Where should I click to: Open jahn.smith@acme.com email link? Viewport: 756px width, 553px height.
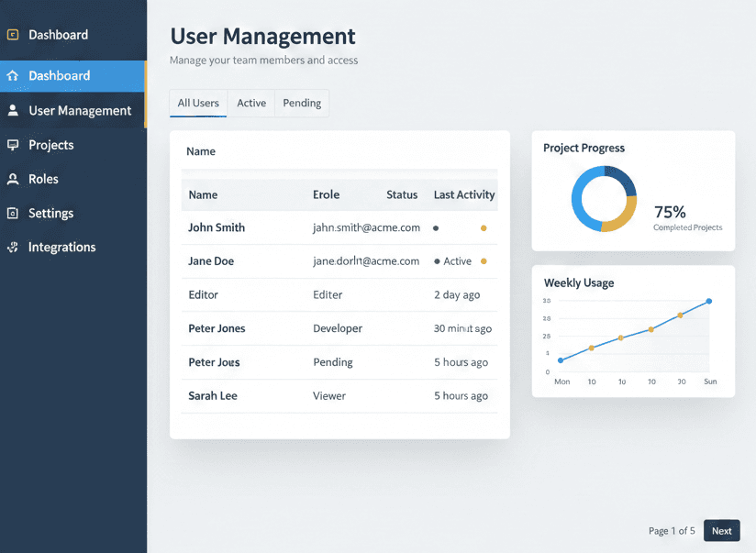[366, 227]
